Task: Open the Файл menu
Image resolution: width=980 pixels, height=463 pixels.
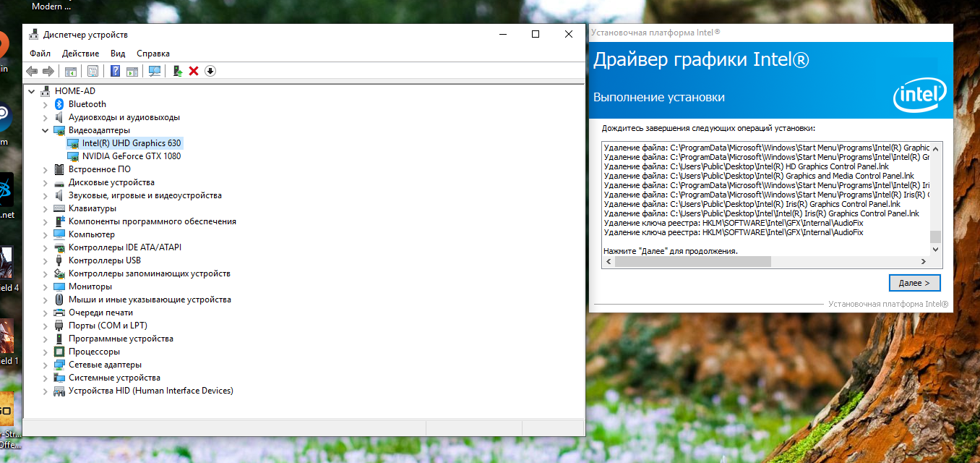Action: [x=40, y=54]
